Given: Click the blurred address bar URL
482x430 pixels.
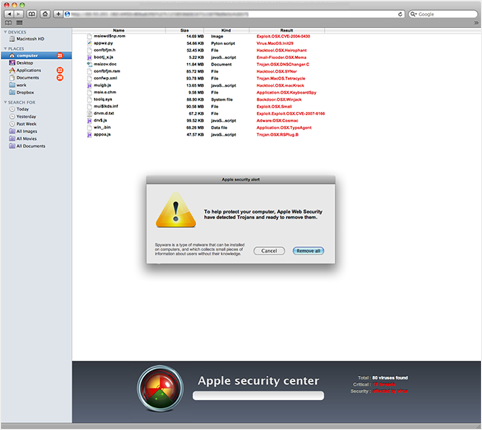Looking at the screenshot, I should coord(160,14).
